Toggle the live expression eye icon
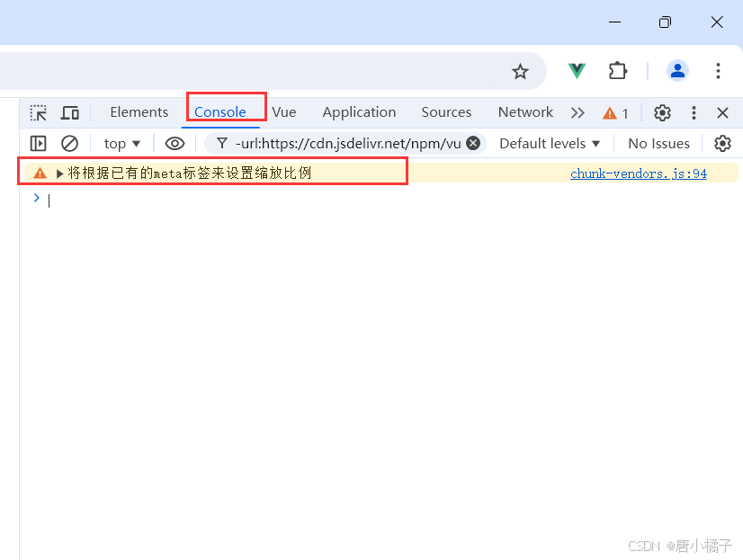743x560 pixels. coord(175,144)
